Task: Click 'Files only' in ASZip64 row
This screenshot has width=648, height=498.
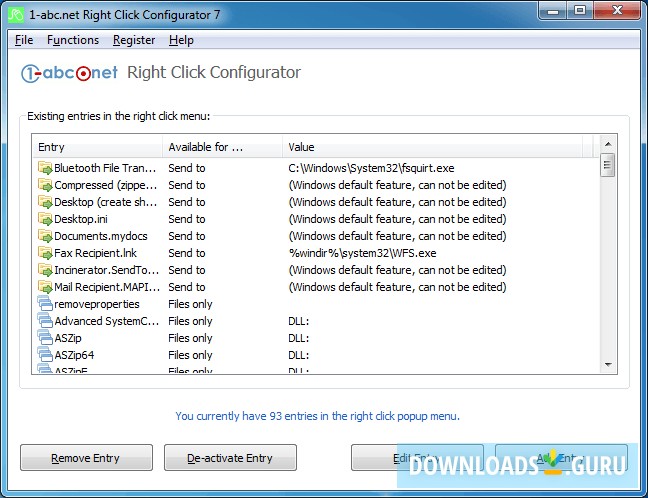Action: (190, 355)
